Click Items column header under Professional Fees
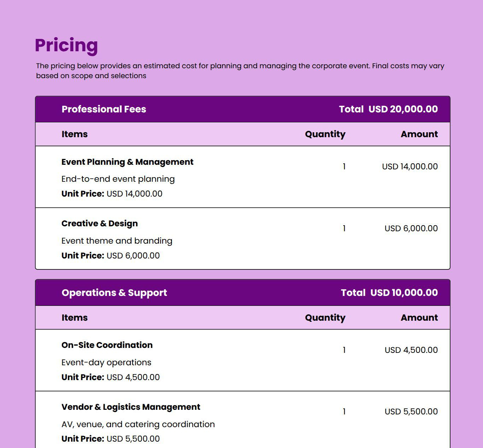Screen dimensions: 483x448 74,134
